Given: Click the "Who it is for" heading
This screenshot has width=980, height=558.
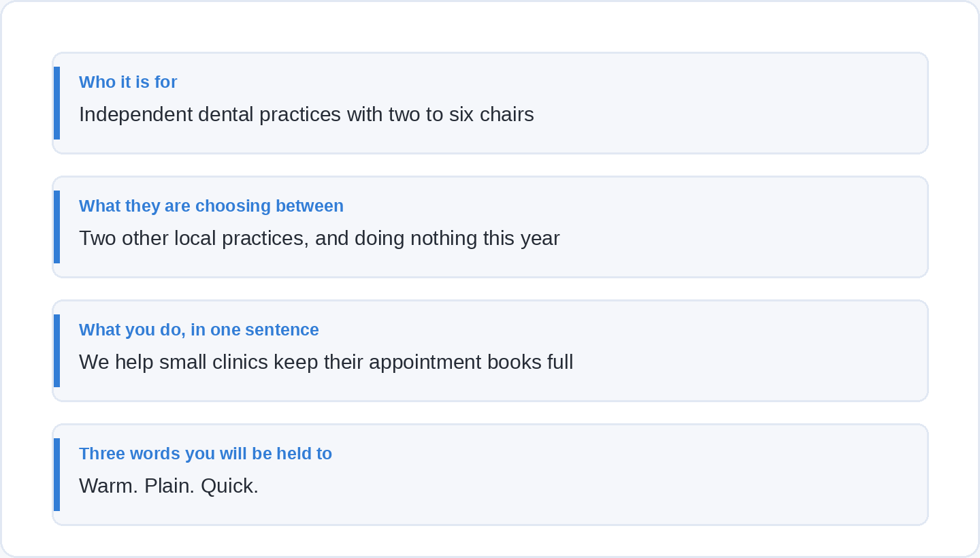Looking at the screenshot, I should 128,82.
